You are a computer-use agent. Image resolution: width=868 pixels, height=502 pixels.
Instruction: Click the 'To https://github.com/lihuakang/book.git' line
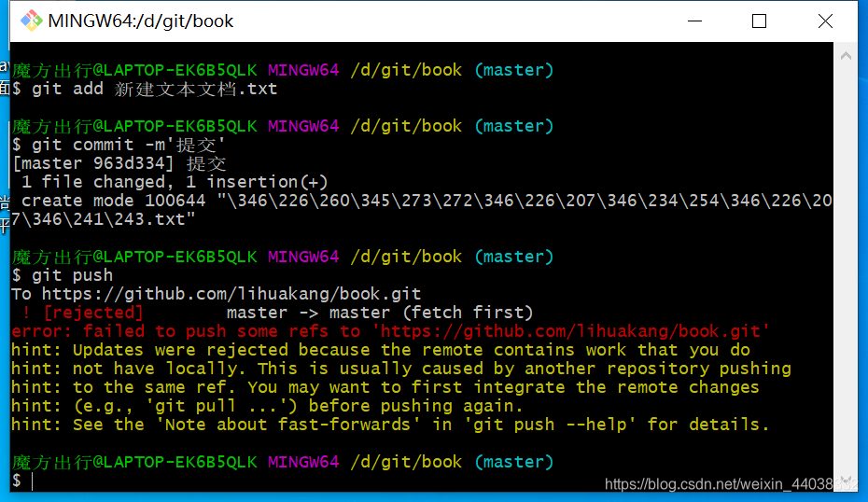tap(216, 294)
